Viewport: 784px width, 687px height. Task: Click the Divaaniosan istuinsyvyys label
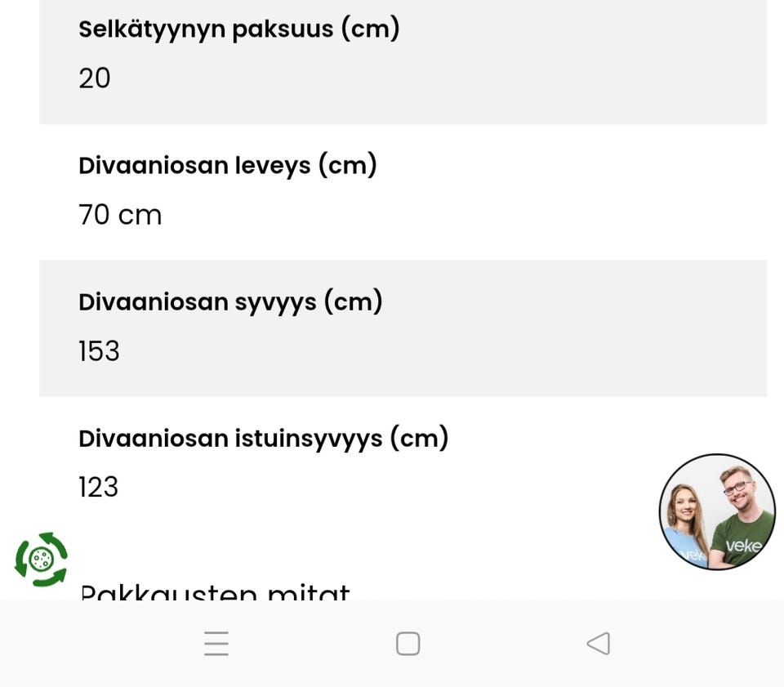point(263,439)
